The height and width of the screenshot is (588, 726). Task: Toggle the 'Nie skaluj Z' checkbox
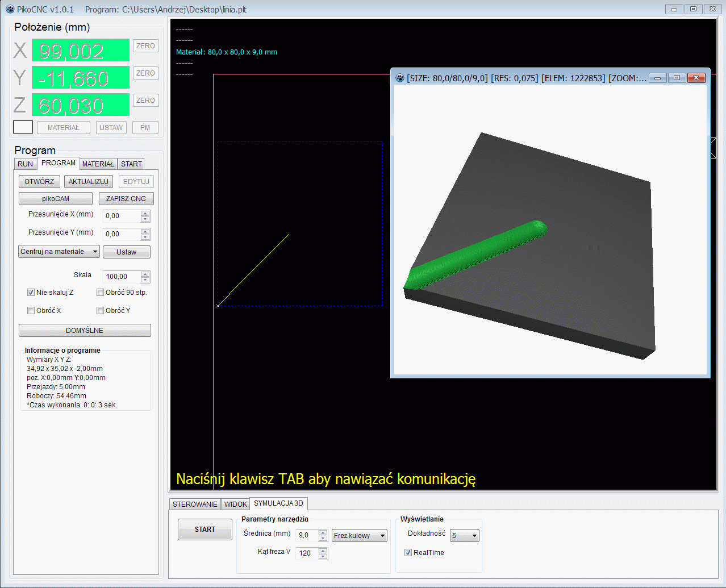31,293
